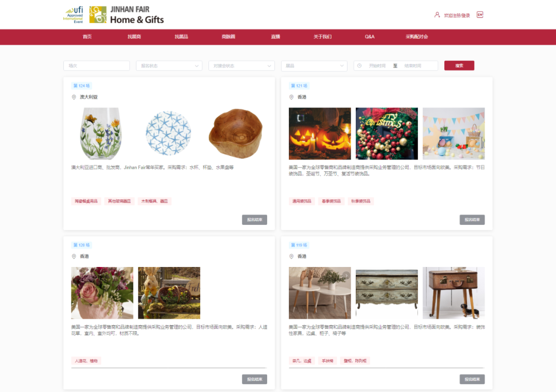Image resolution: width=556 pixels, height=392 pixels.
Task: Click the location pin next to 澳大利亚
Action: click(x=74, y=97)
